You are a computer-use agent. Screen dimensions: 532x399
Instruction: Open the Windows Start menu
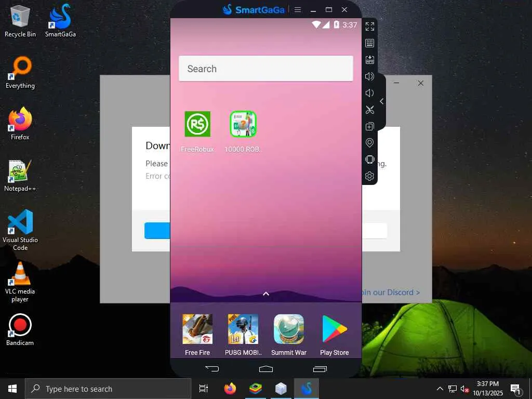(x=12, y=389)
